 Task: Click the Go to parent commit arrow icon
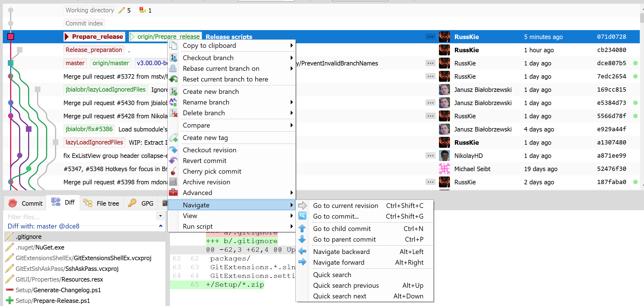click(302, 239)
